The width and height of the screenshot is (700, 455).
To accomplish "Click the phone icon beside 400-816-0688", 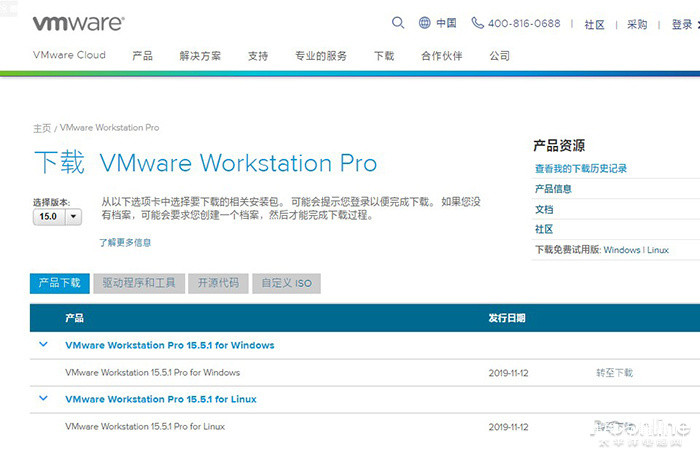I will point(478,23).
